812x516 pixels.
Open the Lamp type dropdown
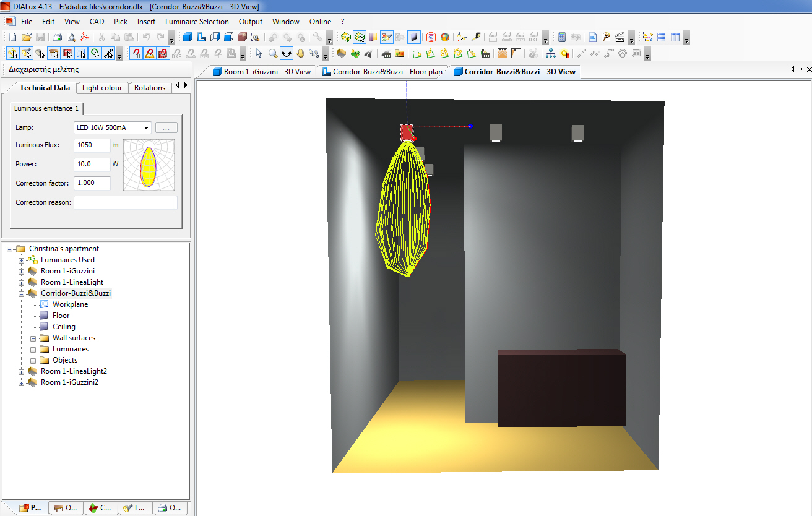[146, 127]
